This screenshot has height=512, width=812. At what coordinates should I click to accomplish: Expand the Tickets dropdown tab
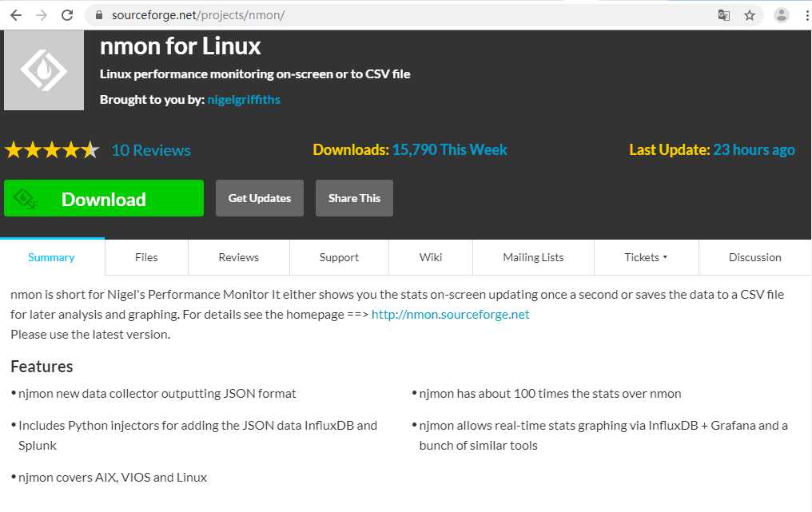pyautogui.click(x=647, y=257)
